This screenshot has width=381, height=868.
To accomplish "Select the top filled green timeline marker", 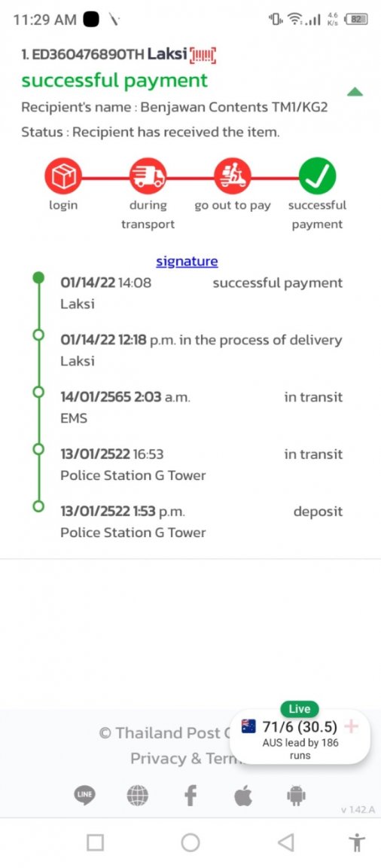I will coord(38,277).
